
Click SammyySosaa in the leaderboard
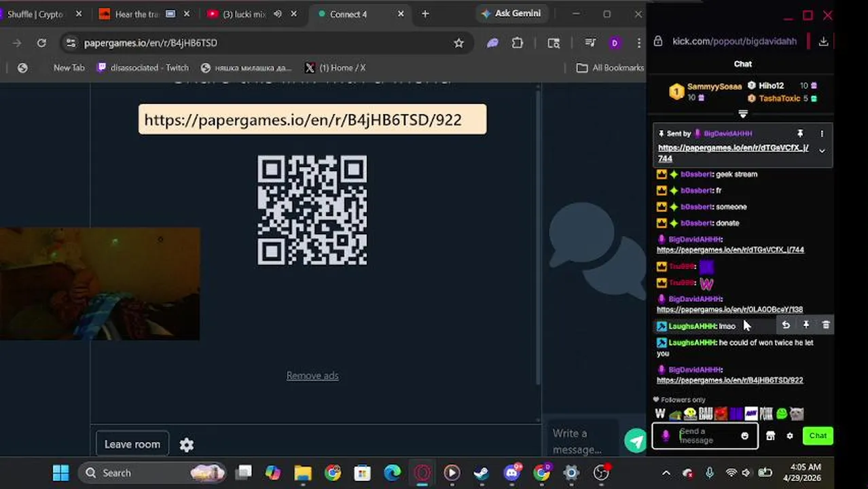[x=715, y=87]
